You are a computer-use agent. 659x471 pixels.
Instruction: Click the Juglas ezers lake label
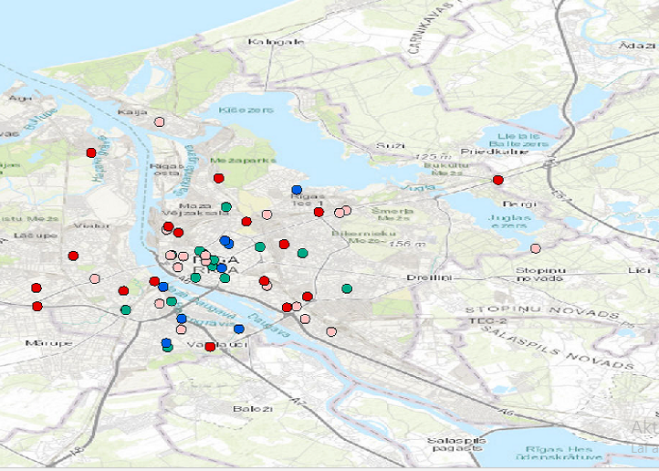507,221
